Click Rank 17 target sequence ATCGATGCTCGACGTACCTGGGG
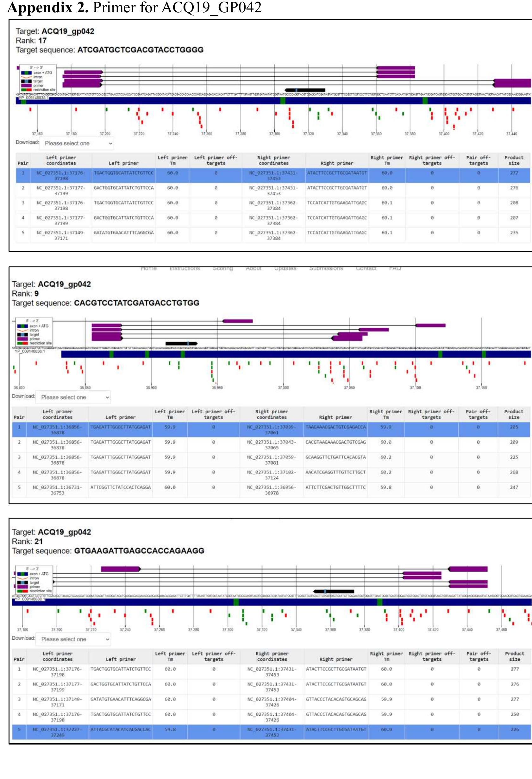 pos(141,50)
